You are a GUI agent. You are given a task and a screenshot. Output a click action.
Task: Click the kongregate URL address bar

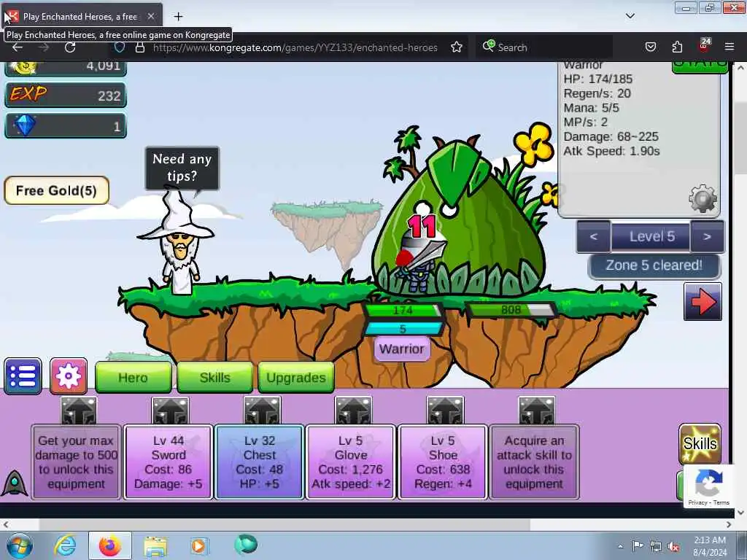tap(295, 47)
